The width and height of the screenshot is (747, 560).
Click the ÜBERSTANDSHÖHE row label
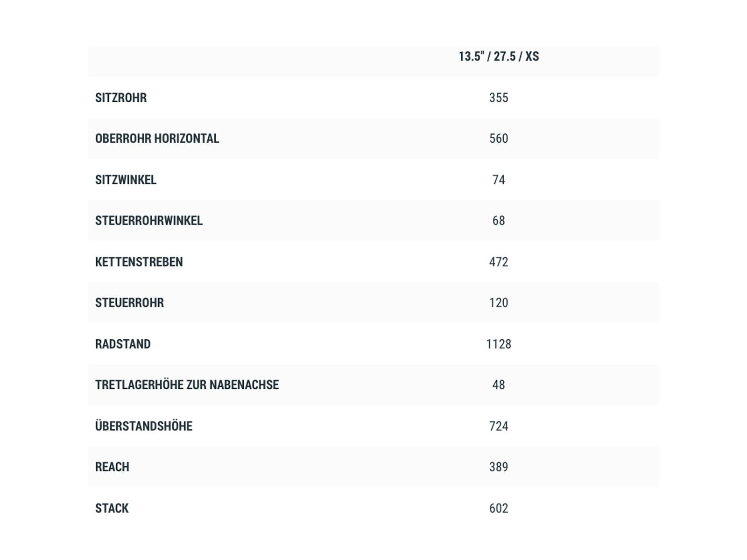(144, 426)
